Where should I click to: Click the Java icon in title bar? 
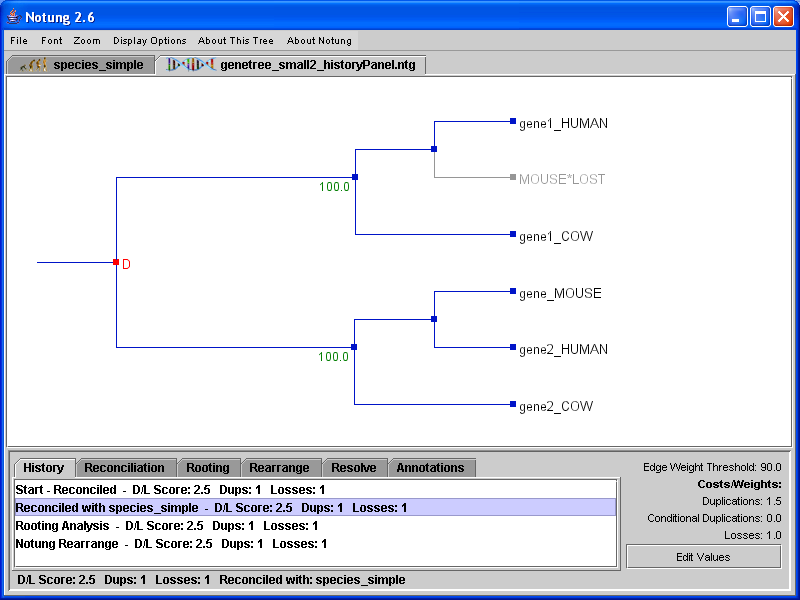(x=13, y=17)
